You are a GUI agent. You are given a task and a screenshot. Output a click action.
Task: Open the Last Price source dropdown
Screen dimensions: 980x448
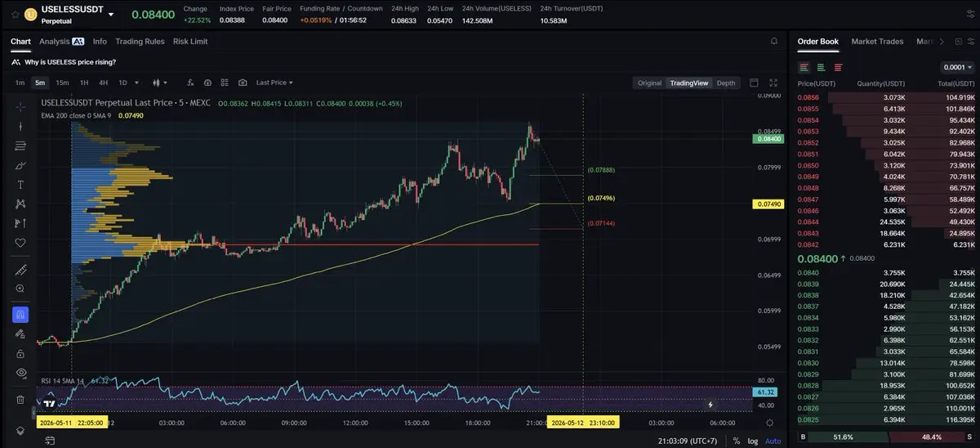(x=274, y=83)
